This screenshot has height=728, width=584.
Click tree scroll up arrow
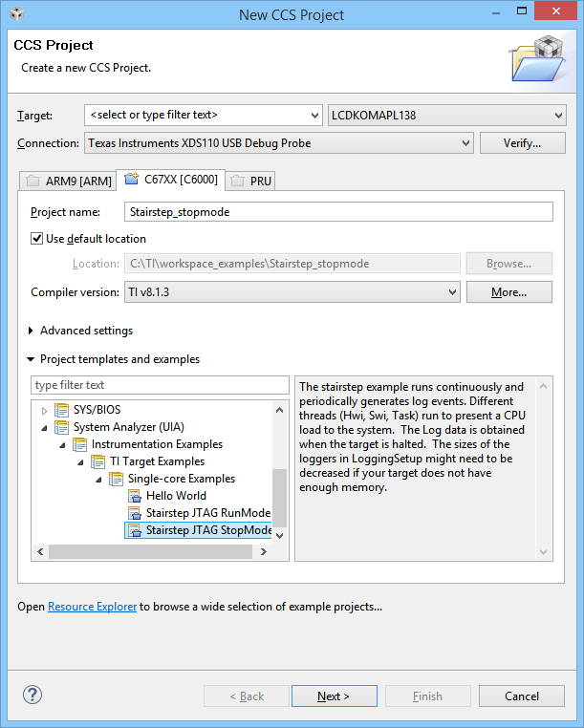[279, 410]
